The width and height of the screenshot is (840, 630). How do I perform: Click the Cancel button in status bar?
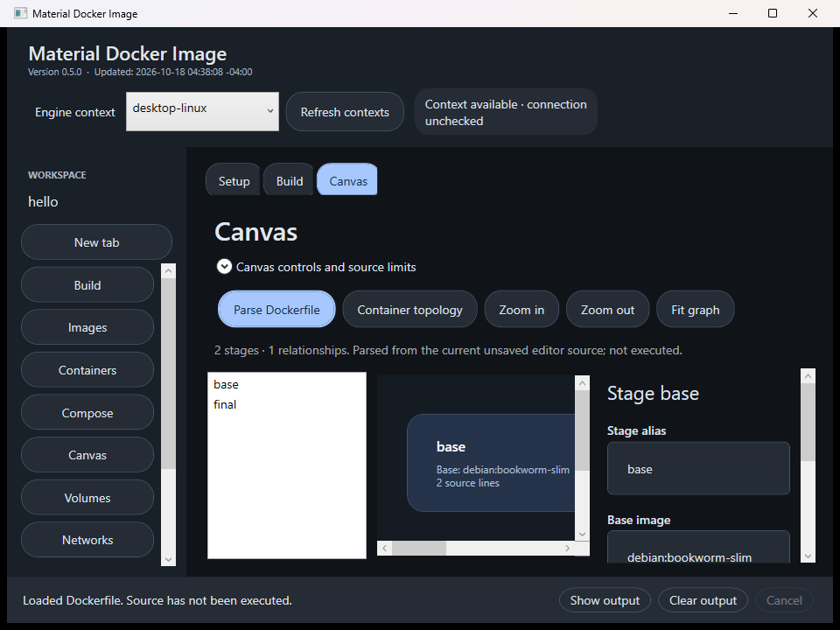tap(784, 600)
